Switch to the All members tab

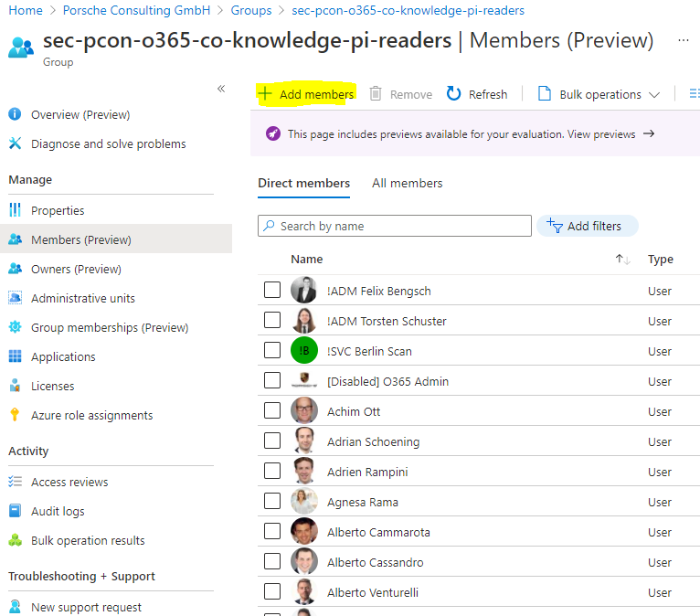pyautogui.click(x=407, y=183)
